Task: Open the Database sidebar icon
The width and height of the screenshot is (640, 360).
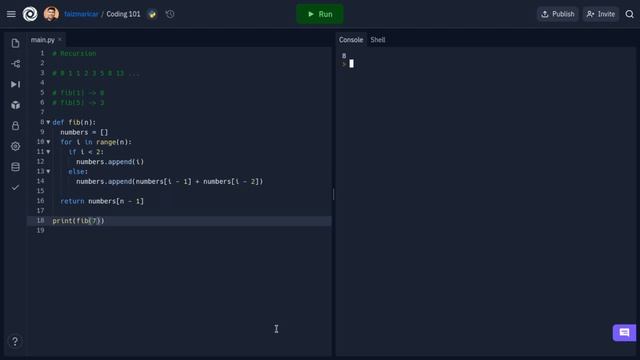Action: click(x=16, y=167)
